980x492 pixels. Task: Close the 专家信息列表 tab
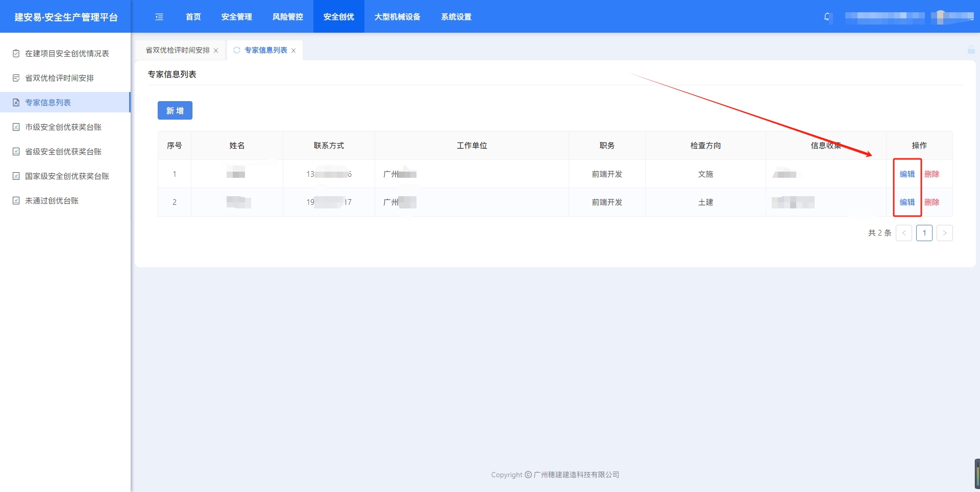(x=293, y=51)
